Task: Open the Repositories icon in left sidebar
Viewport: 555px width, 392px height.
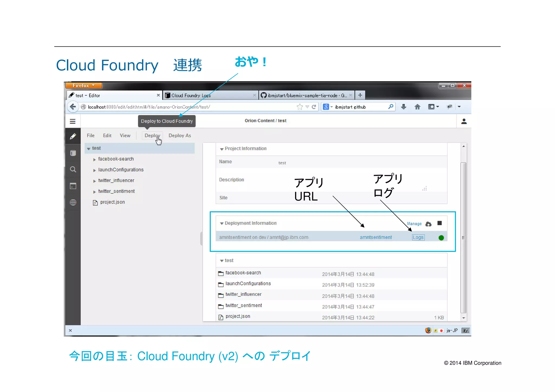Action: coord(73,153)
